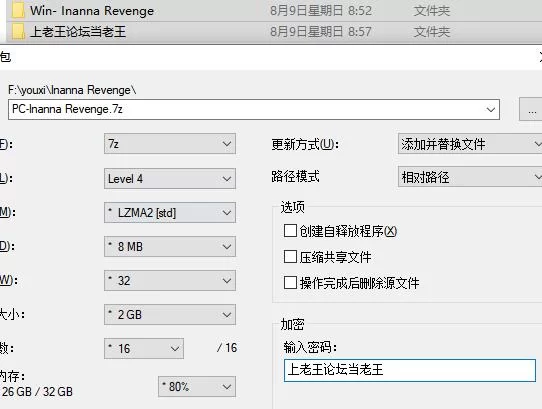
Task: Select the 上老王论坛当老王 folder row
Action: pyautogui.click(x=274, y=32)
